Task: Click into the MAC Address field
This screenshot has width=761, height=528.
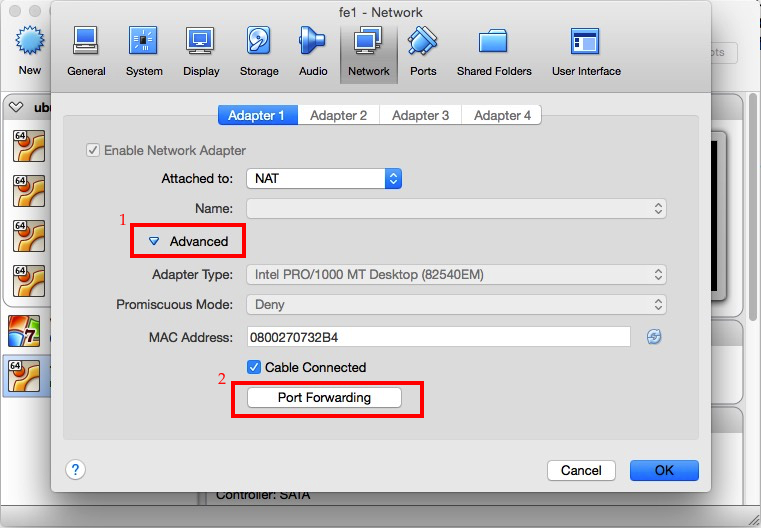Action: pyautogui.click(x=438, y=337)
